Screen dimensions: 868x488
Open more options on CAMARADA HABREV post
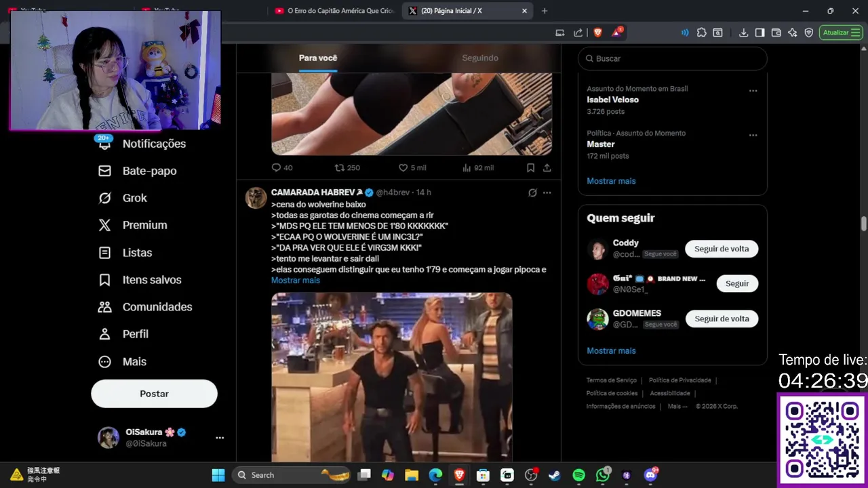(547, 192)
